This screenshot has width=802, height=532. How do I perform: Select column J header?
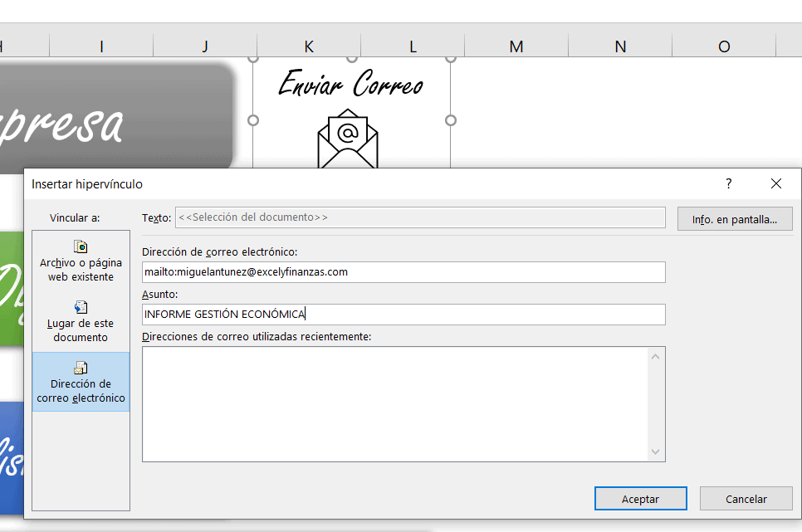click(x=205, y=46)
